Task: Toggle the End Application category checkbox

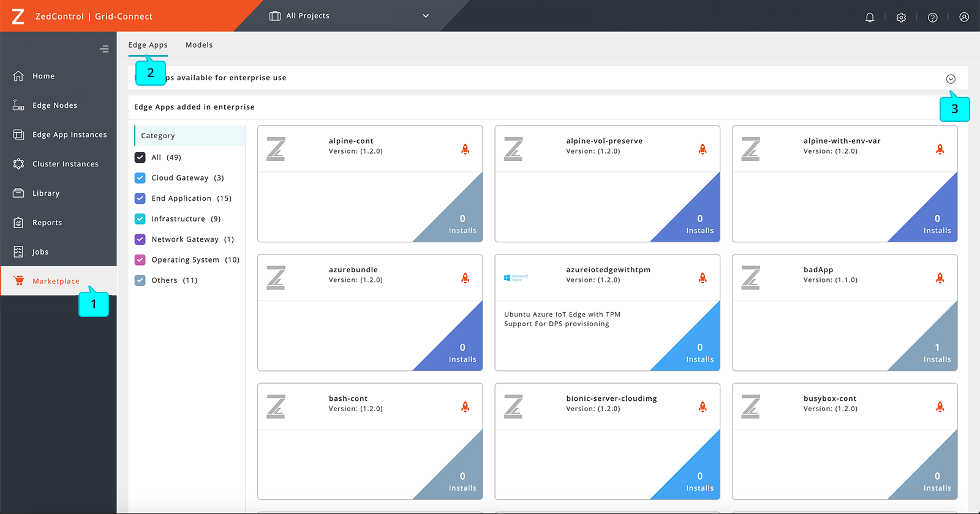Action: tap(140, 198)
